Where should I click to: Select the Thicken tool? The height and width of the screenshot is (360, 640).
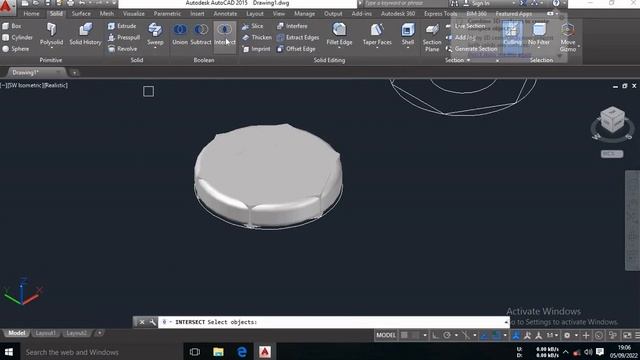coord(257,37)
